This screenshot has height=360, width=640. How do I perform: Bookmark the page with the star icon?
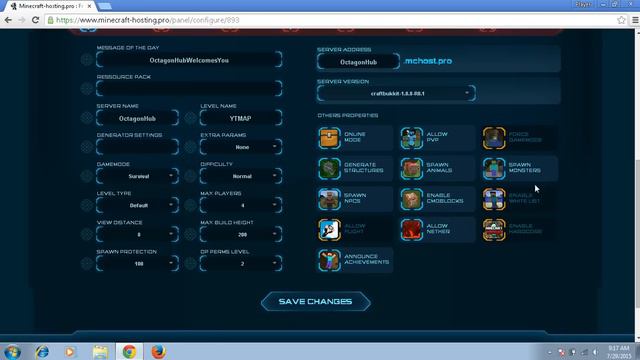tap(621, 20)
